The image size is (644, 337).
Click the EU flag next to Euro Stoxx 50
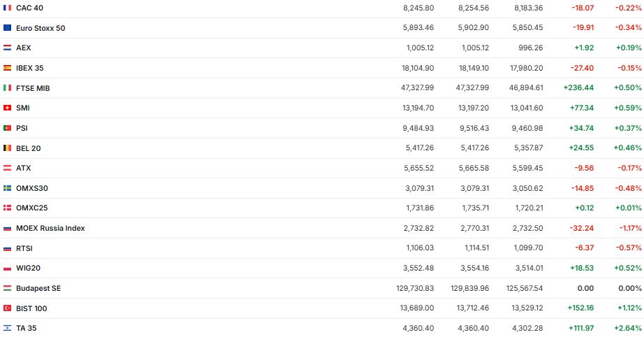7,28
